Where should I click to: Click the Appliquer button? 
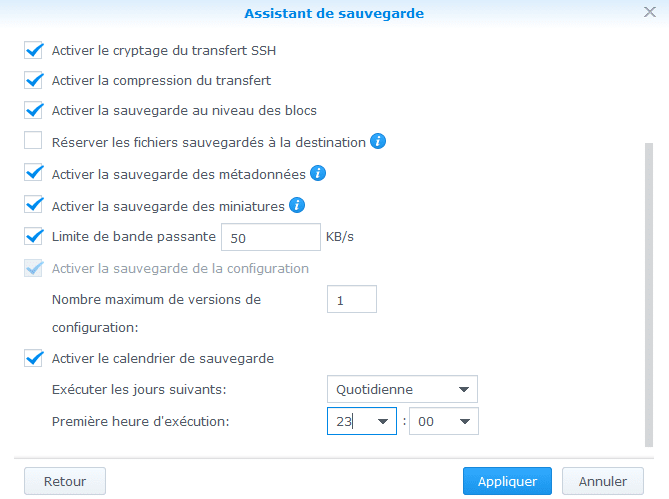pos(507,481)
